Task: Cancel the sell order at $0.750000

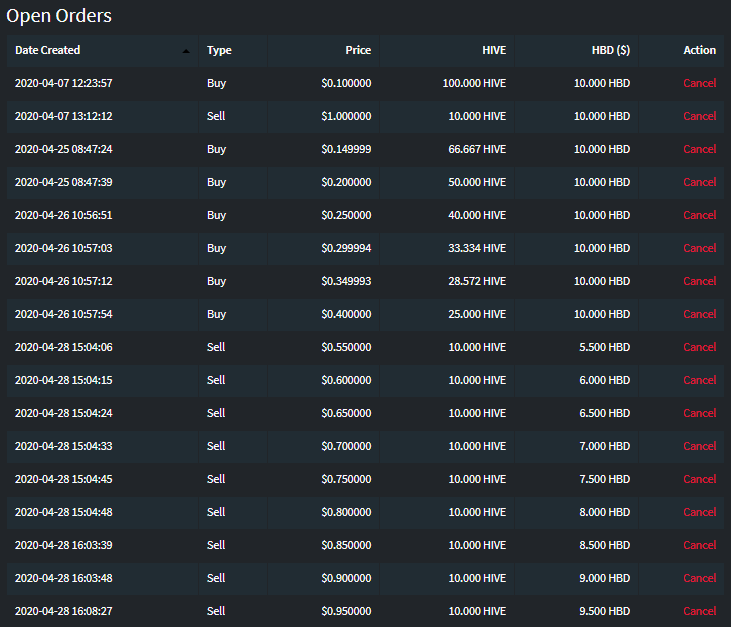Action: pyautogui.click(x=699, y=479)
